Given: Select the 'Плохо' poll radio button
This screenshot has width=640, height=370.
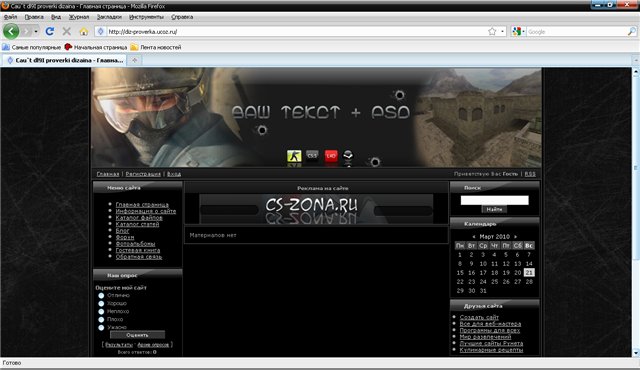Looking at the screenshot, I should (101, 319).
